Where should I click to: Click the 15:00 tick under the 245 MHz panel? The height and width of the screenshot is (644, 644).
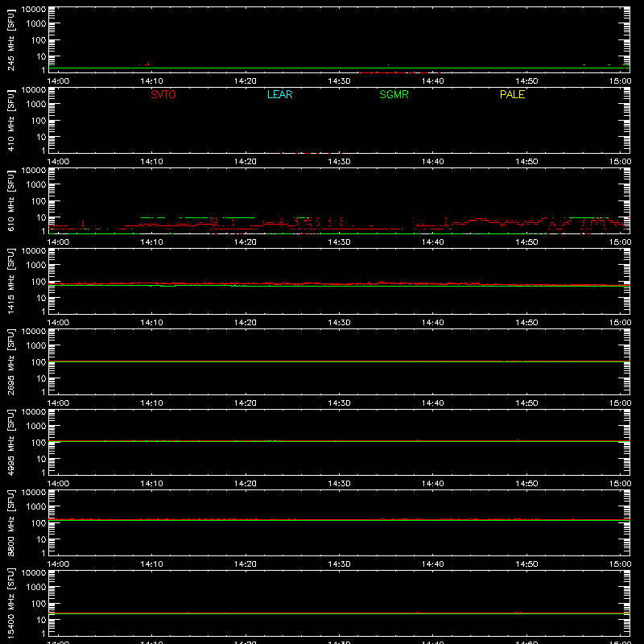click(x=620, y=81)
